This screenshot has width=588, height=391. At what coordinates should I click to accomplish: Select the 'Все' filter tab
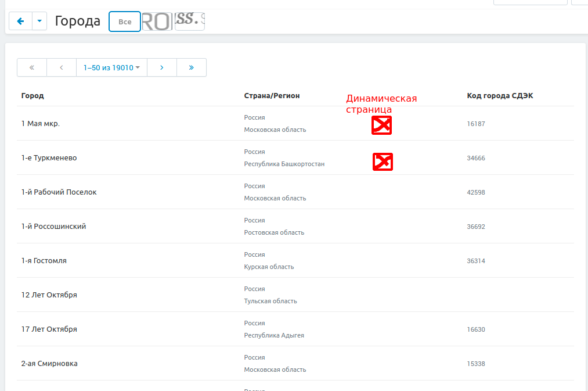(125, 21)
